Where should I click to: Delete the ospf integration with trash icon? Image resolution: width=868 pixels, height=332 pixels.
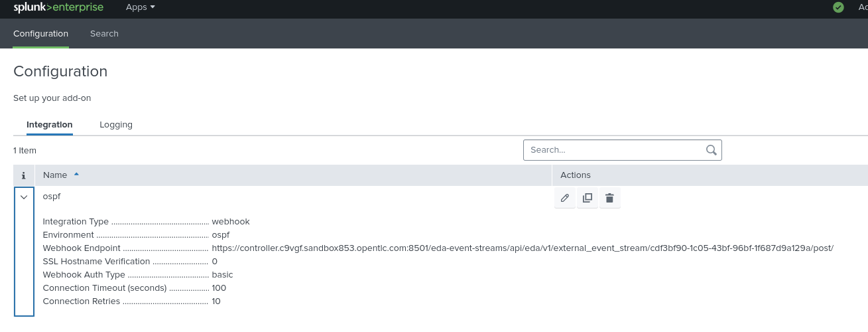click(609, 198)
